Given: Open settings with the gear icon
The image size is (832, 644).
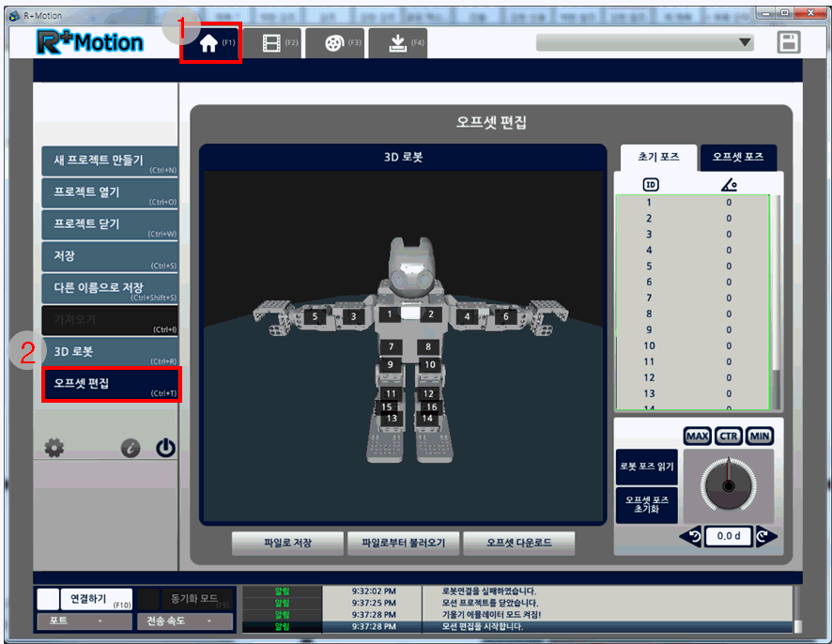Looking at the screenshot, I should pyautogui.click(x=54, y=448).
